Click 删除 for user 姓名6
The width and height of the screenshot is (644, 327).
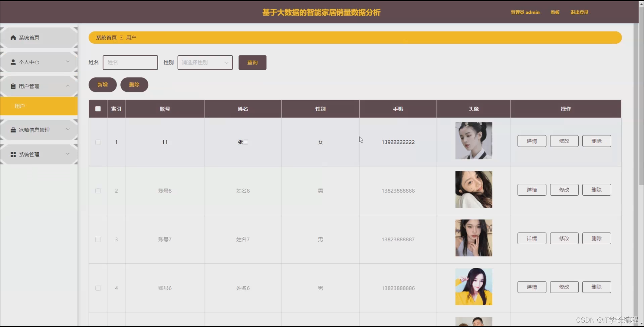point(597,287)
